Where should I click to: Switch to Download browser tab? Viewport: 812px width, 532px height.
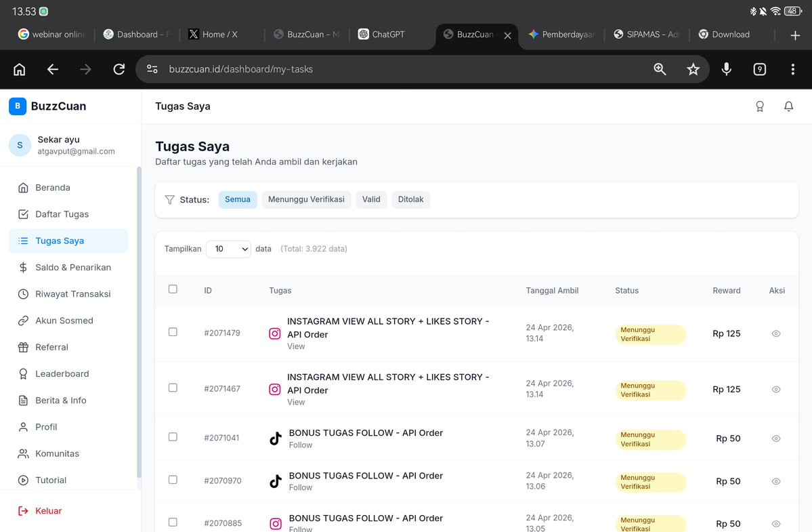coord(731,35)
